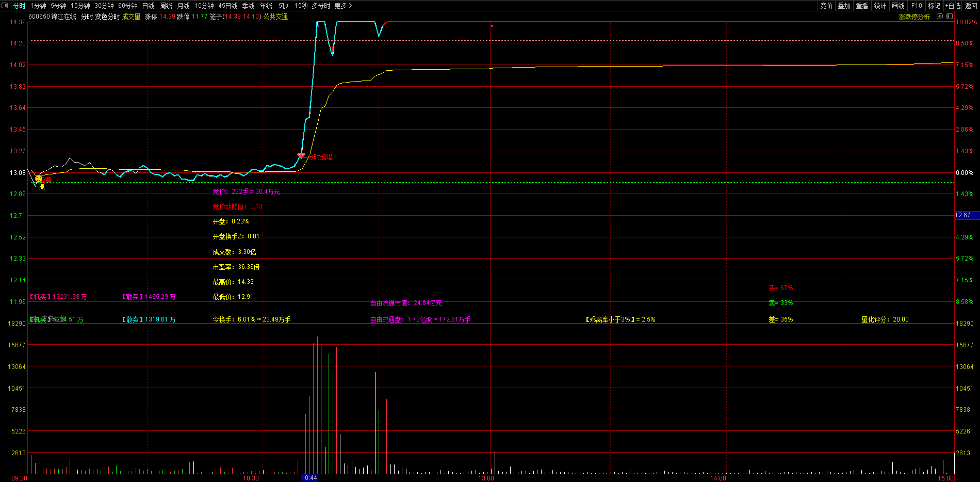Click the upload arrow icon beside 涨跌停分析
980x482 pixels.
click(940, 17)
